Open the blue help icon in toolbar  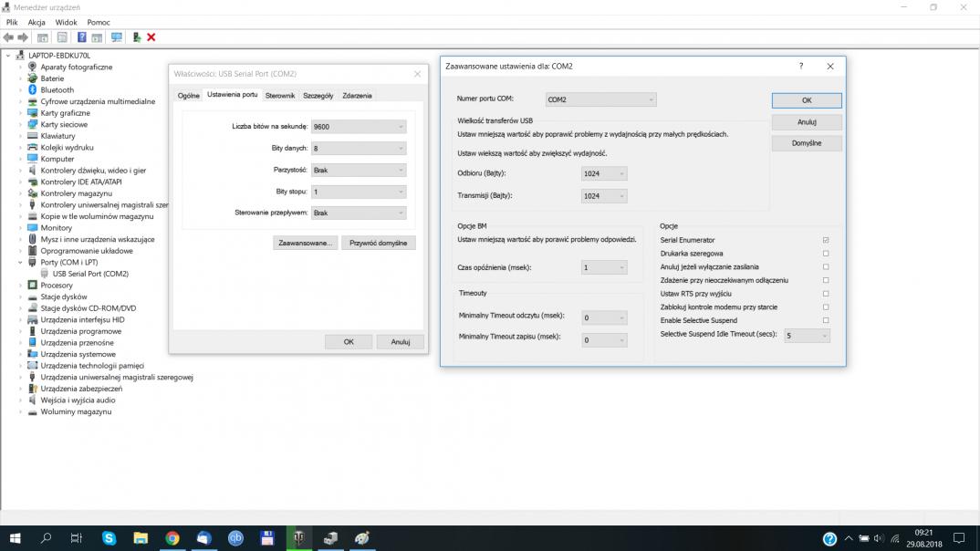(x=81, y=37)
